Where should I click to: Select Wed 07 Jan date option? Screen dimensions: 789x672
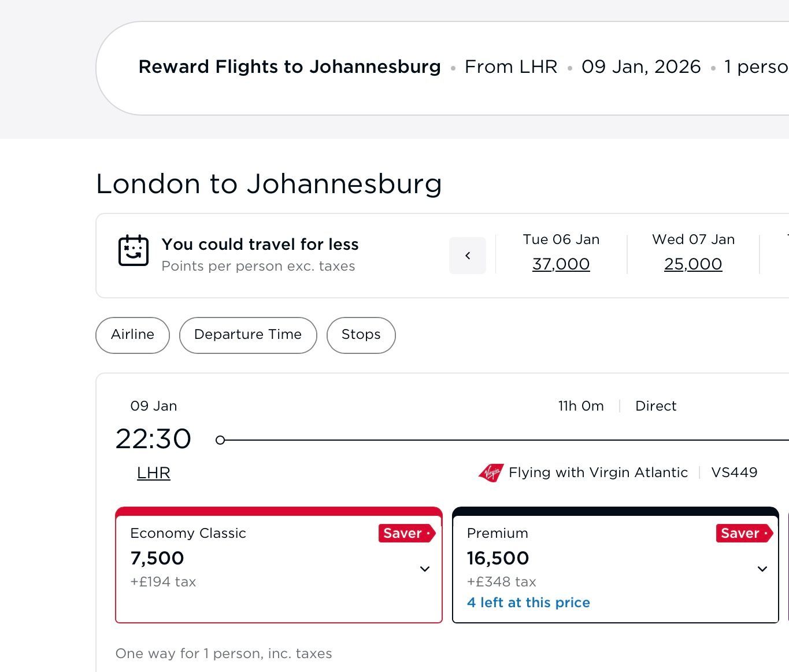point(693,239)
